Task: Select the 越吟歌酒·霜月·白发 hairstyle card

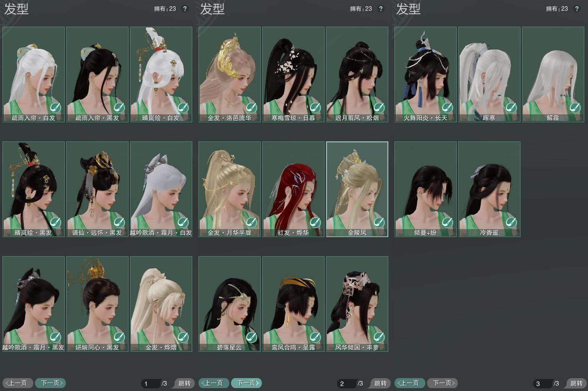Action: pos(161,189)
